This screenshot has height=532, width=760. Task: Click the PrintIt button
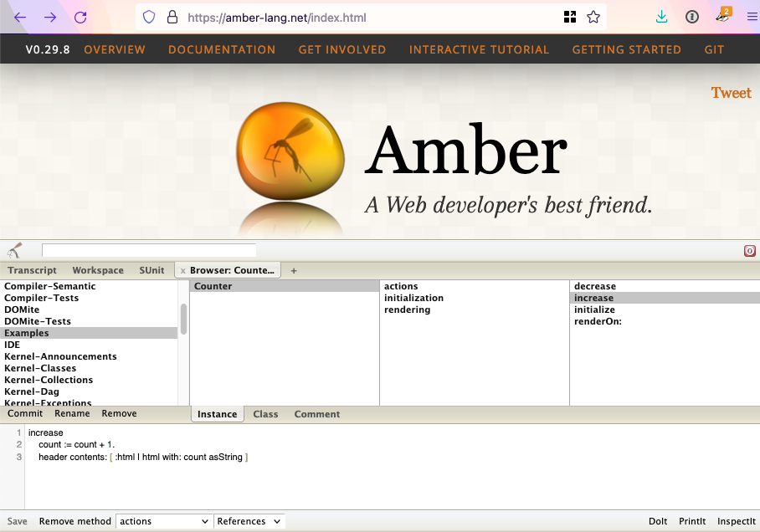coord(692,521)
